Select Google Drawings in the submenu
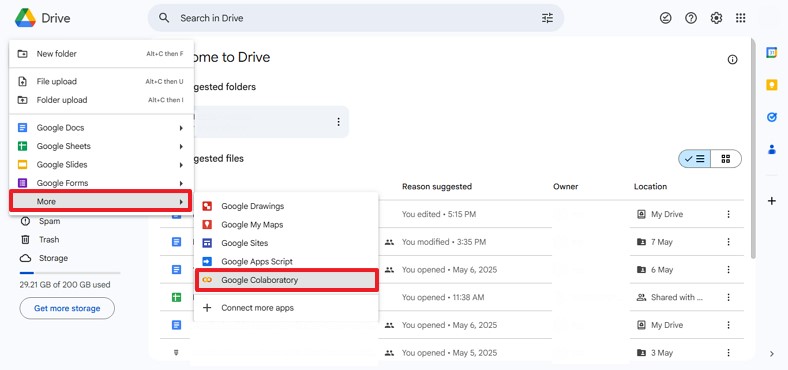788x370 pixels. click(x=286, y=206)
